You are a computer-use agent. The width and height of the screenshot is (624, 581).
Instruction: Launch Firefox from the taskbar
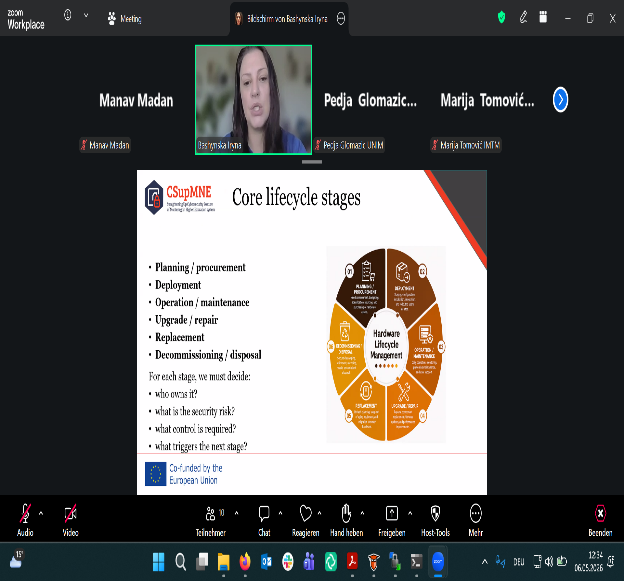point(245,562)
